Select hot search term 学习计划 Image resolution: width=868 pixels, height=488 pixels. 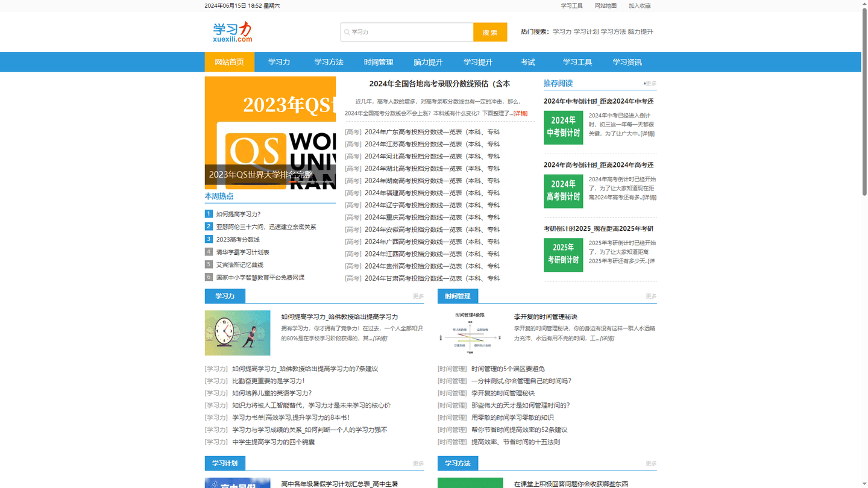point(586,32)
